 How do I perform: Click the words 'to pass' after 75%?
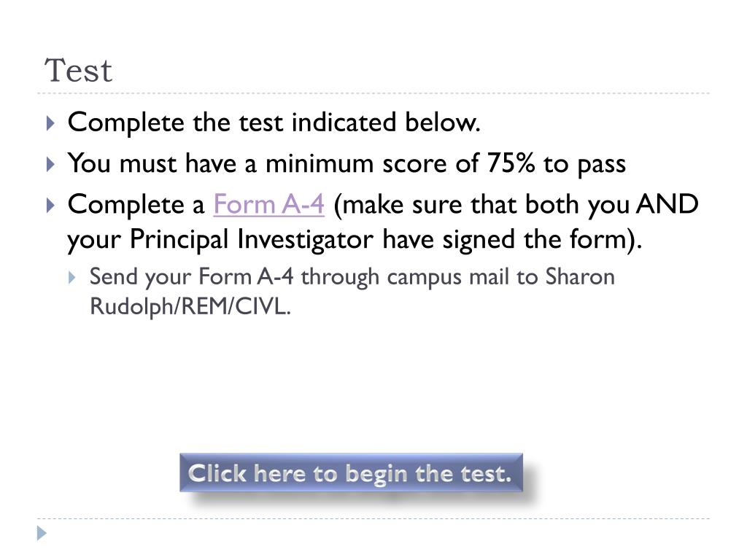tap(584, 165)
